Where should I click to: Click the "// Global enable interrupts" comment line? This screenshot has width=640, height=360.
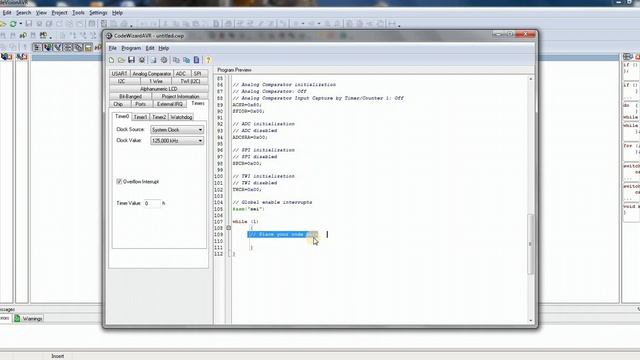[272, 202]
